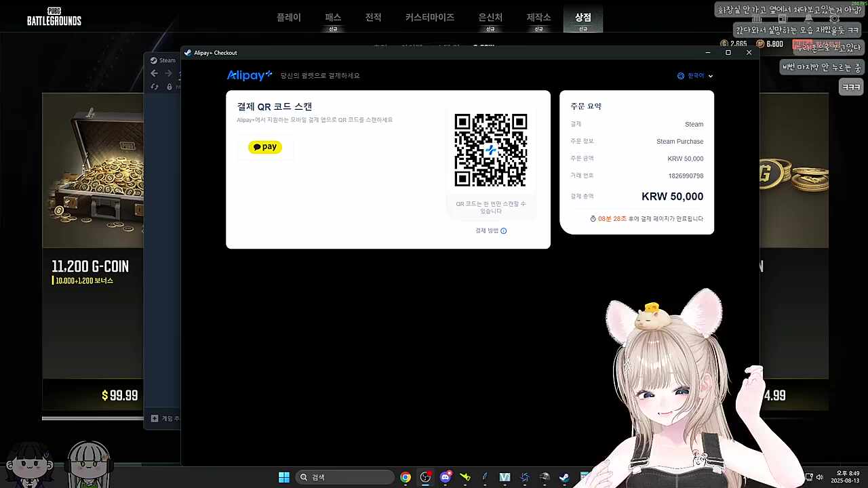
Task: Click the Steam Purchase order info value
Action: [679, 142]
